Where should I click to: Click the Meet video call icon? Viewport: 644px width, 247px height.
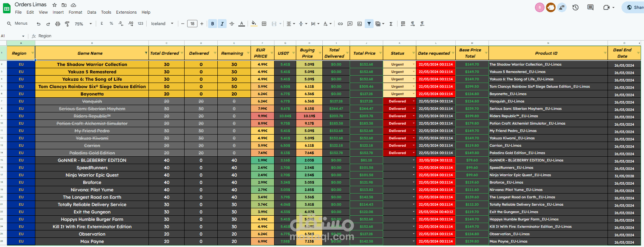(606, 7)
